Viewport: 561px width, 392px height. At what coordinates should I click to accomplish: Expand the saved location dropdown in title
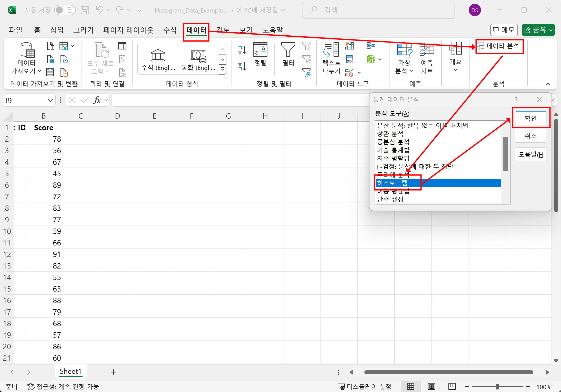tap(283, 10)
